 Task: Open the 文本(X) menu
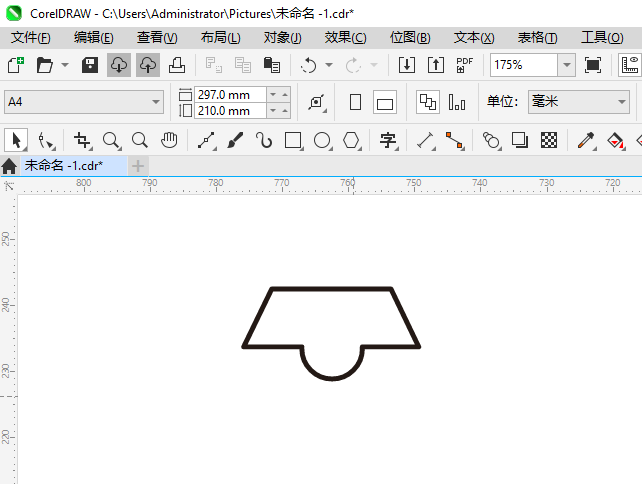(x=474, y=38)
